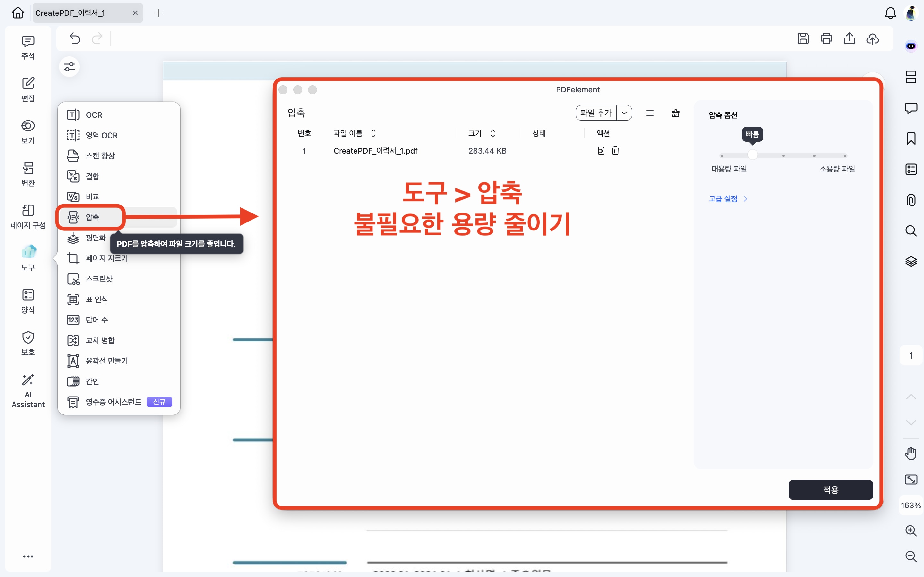The image size is (924, 577).
Task: Expand the 파일 추가 dropdown arrow
Action: pos(624,113)
